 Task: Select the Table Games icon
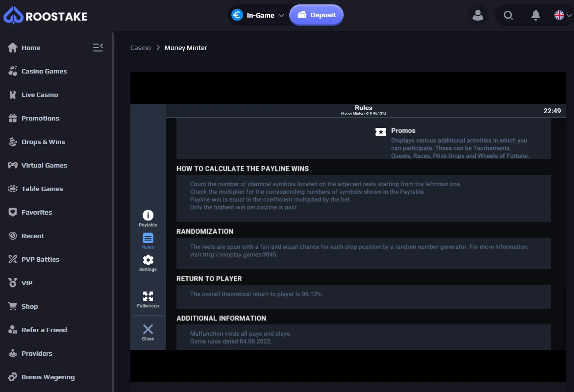13,189
